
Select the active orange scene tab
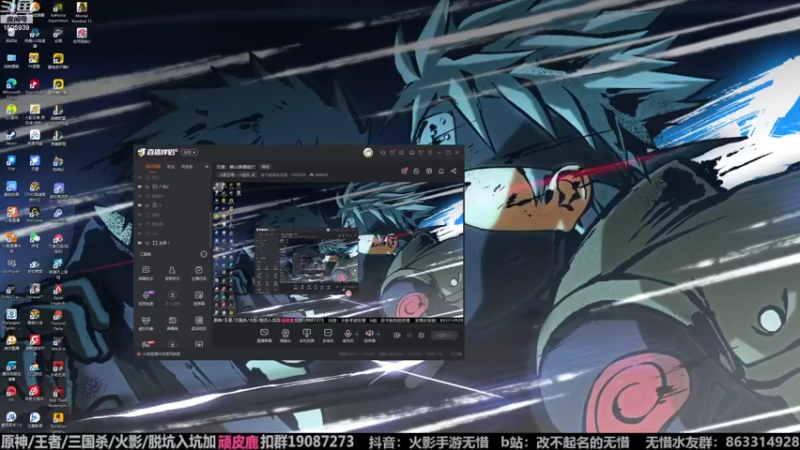coord(153,167)
